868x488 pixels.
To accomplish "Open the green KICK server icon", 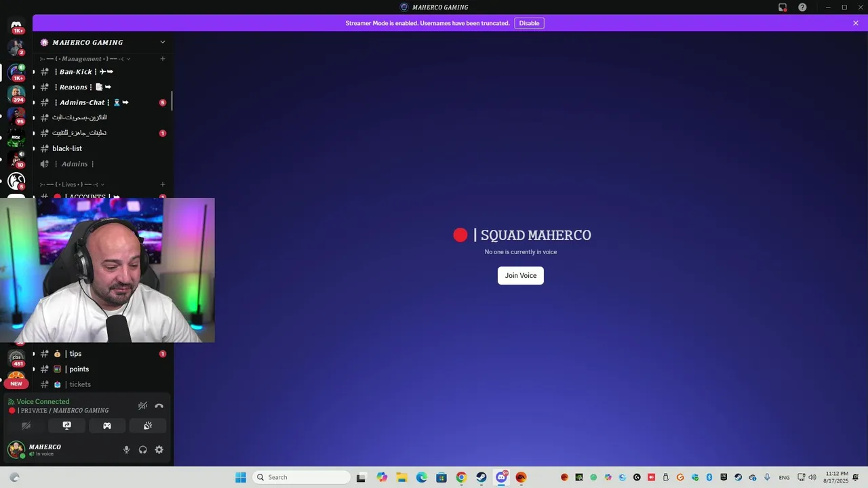I will (x=16, y=138).
